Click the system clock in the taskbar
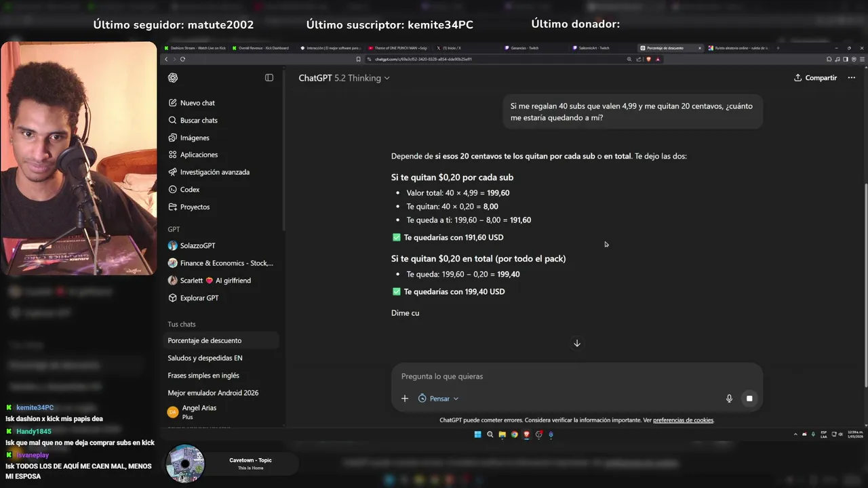 click(854, 434)
